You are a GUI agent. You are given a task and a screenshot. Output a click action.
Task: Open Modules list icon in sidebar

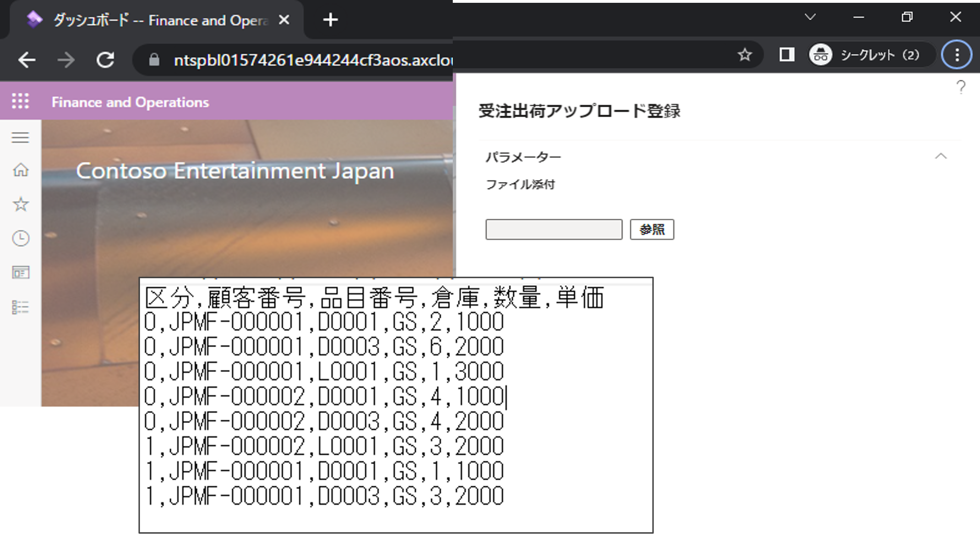tap(20, 307)
